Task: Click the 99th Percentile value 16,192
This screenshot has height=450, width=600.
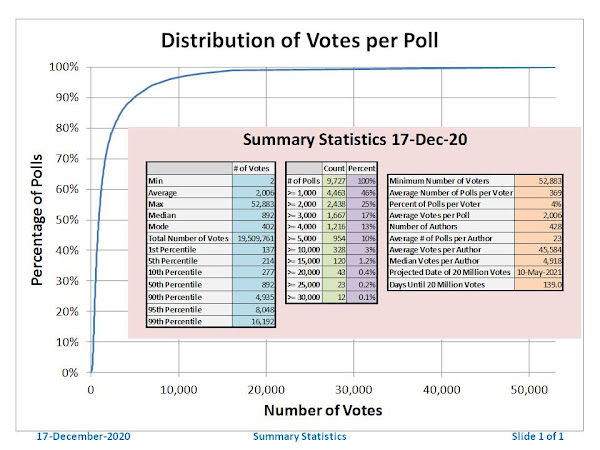Action: pos(254,321)
